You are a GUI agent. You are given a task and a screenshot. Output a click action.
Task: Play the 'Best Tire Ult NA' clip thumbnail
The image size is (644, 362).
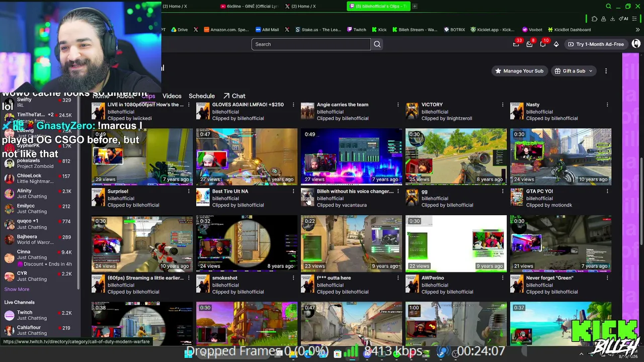click(x=247, y=156)
